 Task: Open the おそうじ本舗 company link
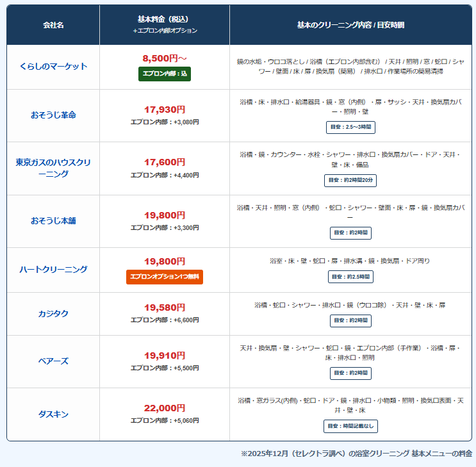[53, 221]
